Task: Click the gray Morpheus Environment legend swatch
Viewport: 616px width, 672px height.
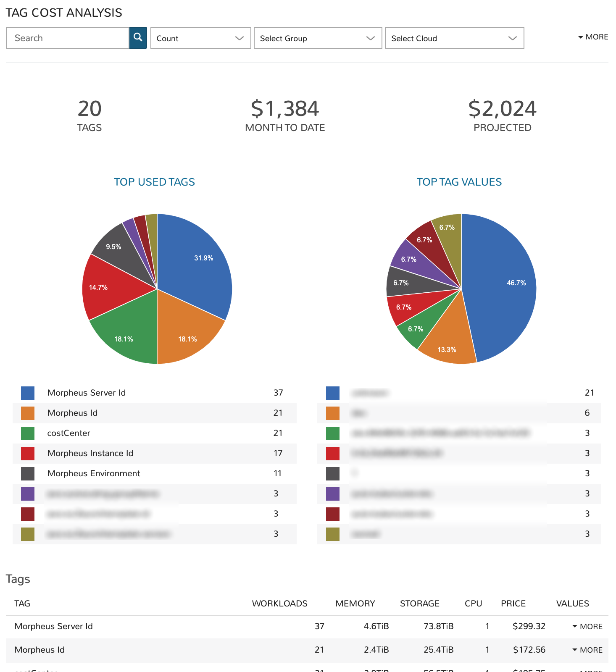Action: tap(28, 474)
